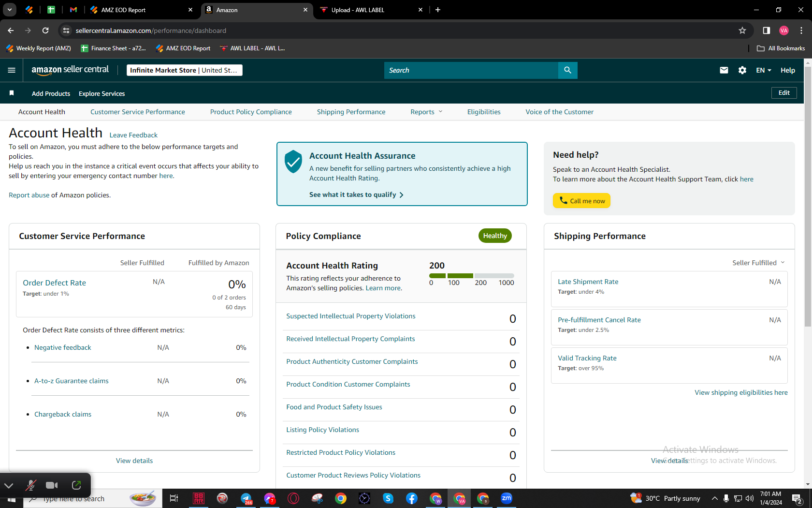
Task: Click View shipping eligibilities here
Action: pos(741,392)
